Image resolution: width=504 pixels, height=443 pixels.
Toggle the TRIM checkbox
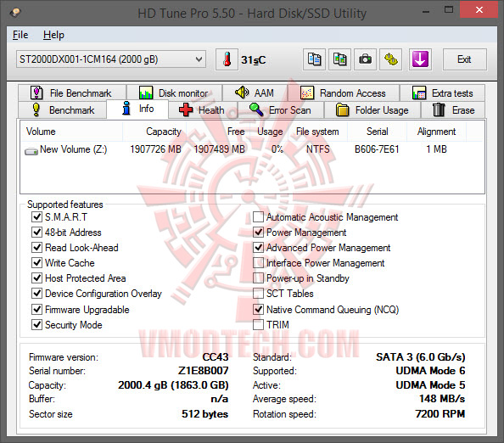point(259,325)
